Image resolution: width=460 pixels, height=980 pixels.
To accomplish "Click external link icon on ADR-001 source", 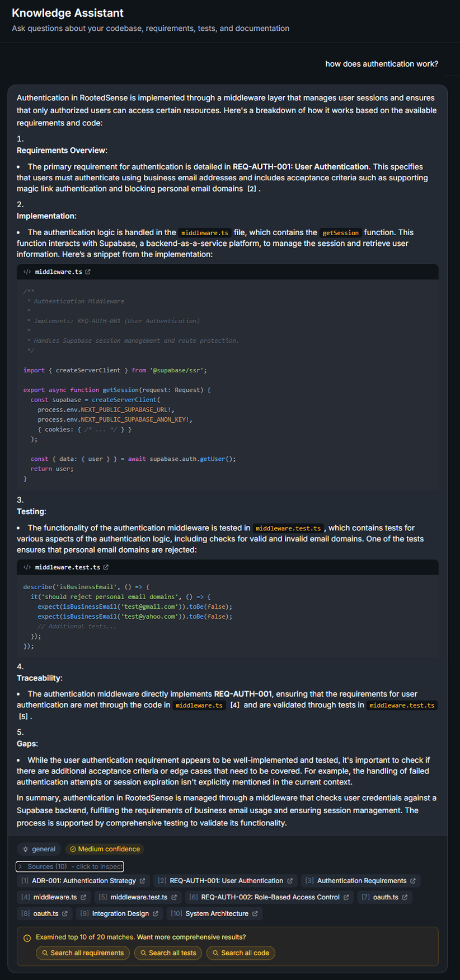I will (143, 881).
